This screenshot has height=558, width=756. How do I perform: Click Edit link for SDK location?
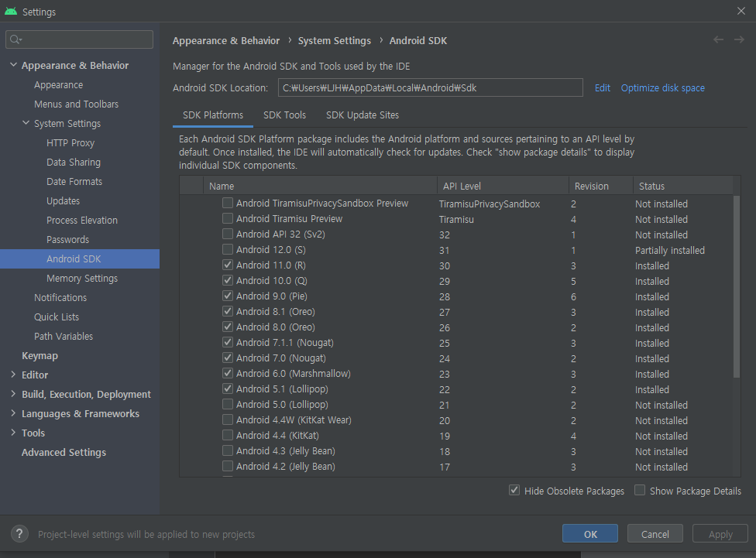click(x=602, y=87)
